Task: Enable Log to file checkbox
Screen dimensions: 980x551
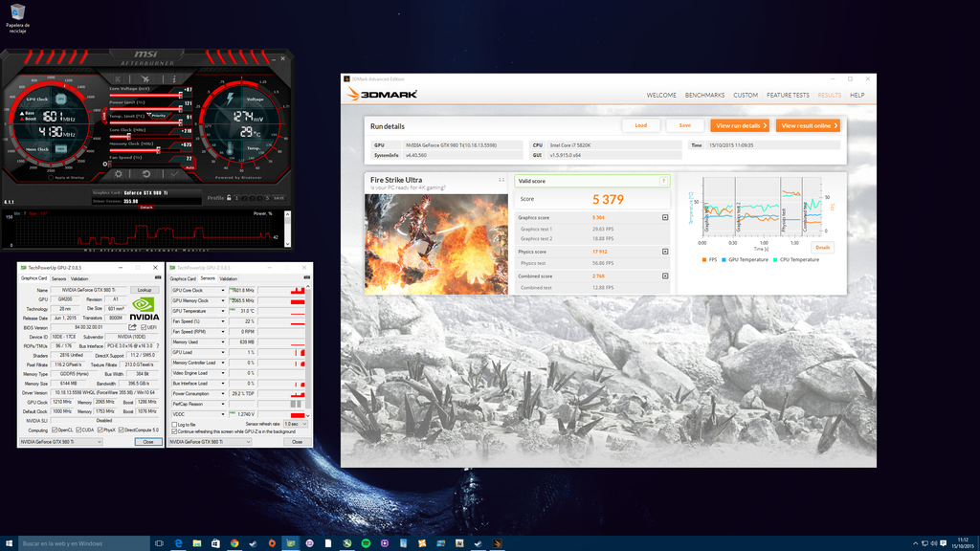Action: (174, 425)
